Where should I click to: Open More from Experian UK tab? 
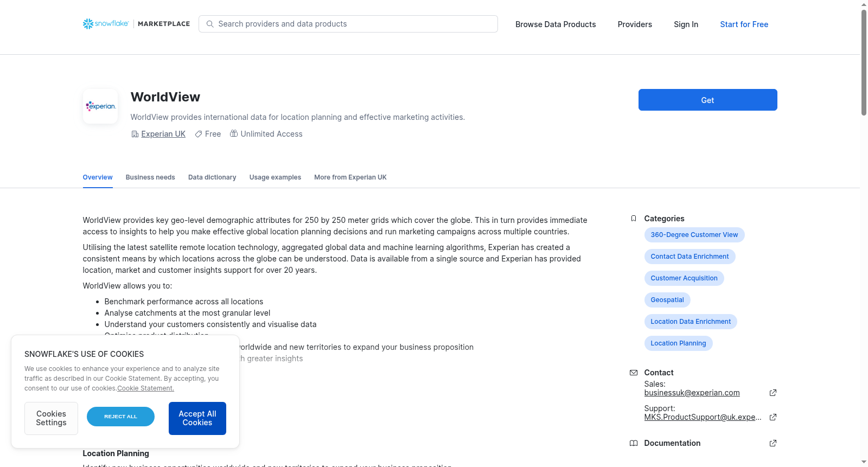click(350, 177)
